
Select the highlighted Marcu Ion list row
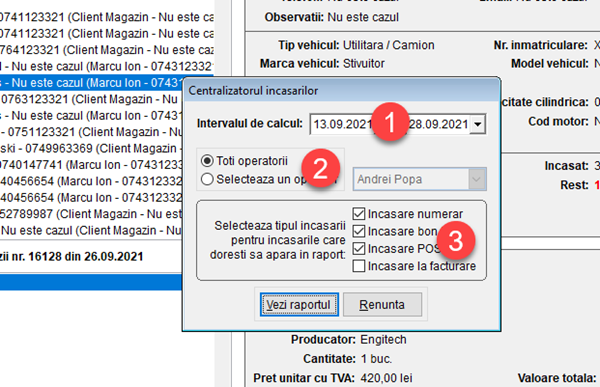tap(91, 83)
